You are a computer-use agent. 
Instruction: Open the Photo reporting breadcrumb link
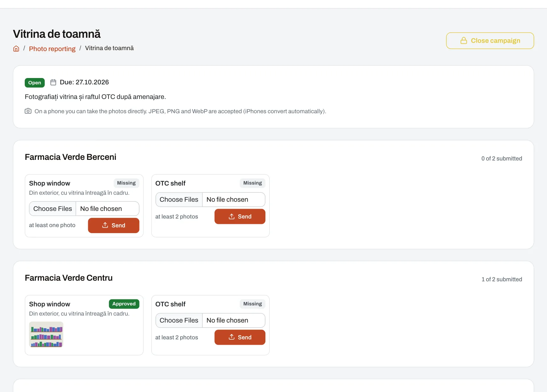(x=52, y=49)
